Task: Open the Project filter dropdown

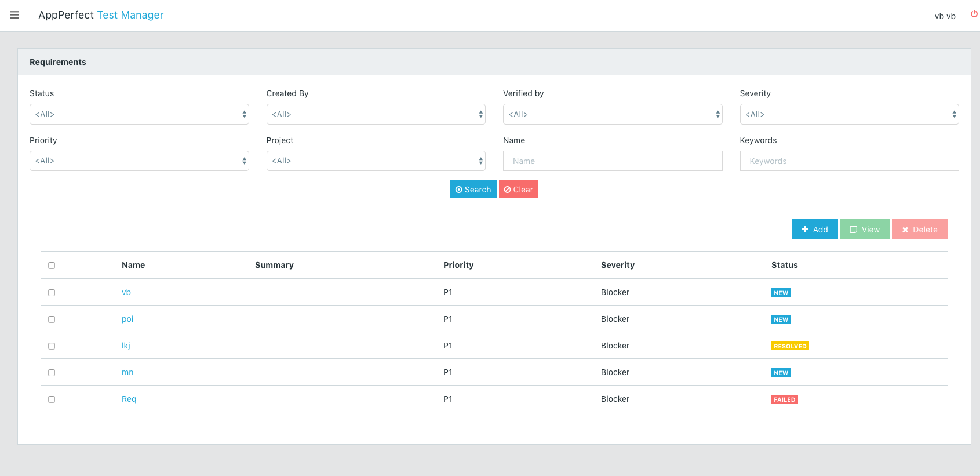Action: coord(376,161)
